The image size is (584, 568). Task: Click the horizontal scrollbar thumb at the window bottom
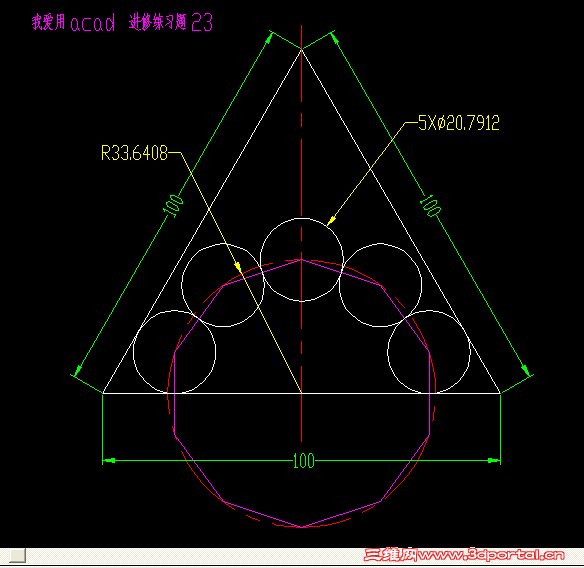click(x=18, y=555)
